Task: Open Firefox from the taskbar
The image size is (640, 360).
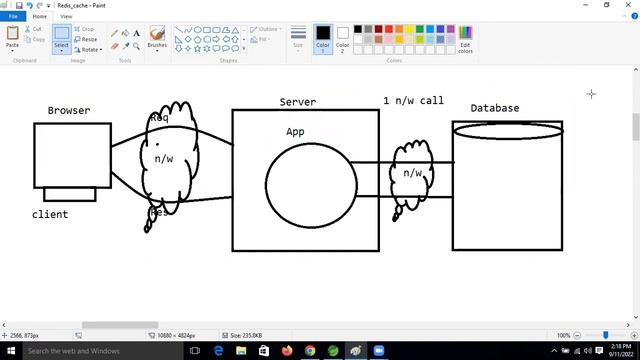Action: tap(287, 351)
